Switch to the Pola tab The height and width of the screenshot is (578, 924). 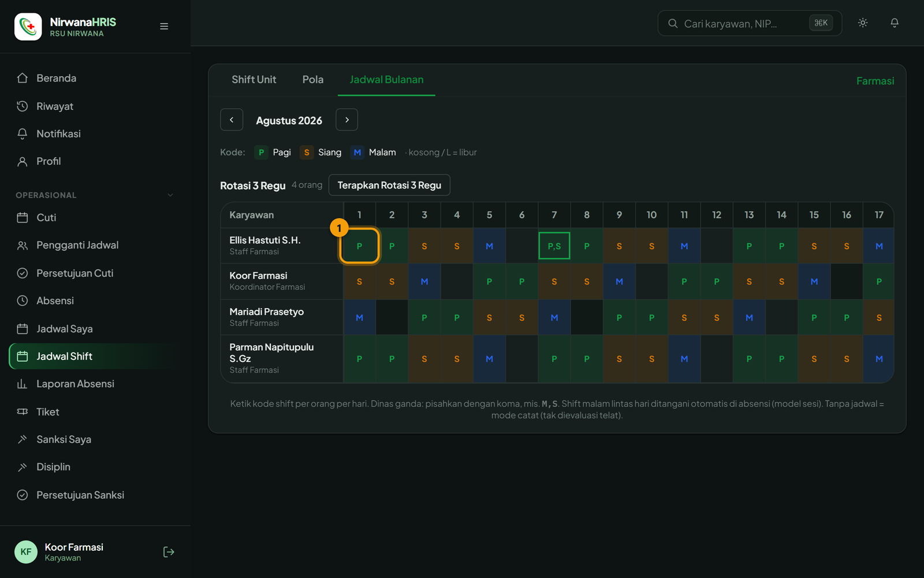click(313, 80)
